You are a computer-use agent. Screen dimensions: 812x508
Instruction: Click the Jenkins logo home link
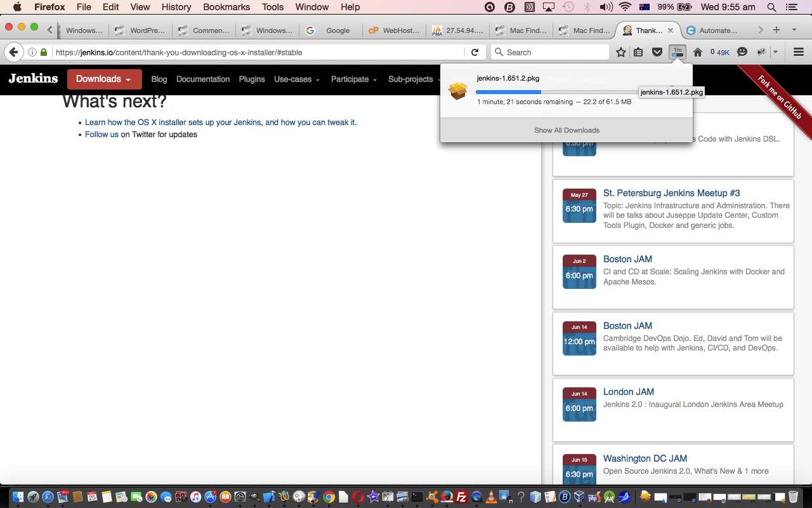pyautogui.click(x=33, y=79)
